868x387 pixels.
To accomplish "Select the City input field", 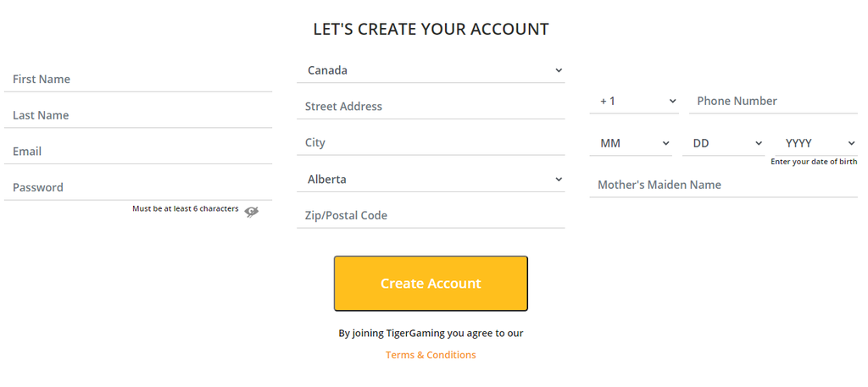I will point(431,142).
